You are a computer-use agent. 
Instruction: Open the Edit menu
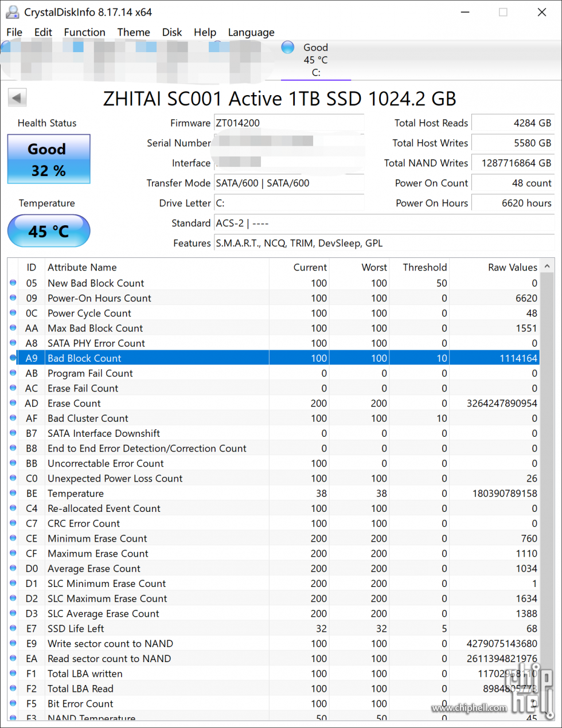tap(43, 32)
